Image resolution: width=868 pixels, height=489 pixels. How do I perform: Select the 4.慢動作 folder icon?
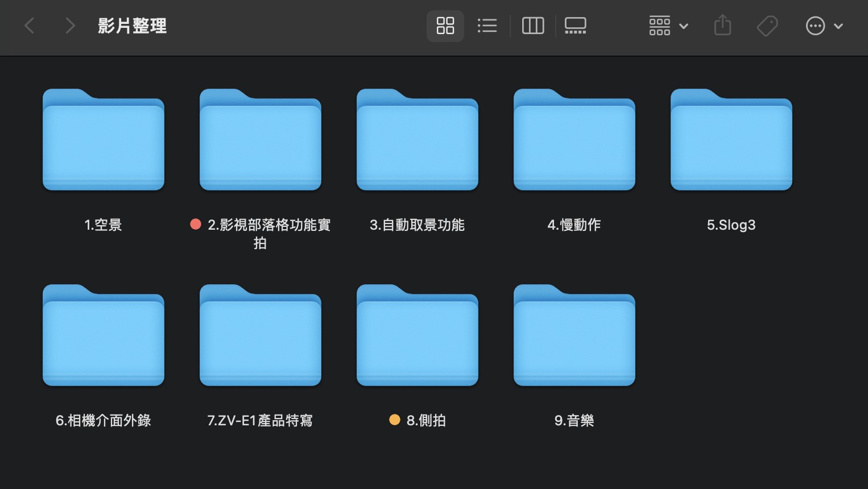(x=574, y=139)
